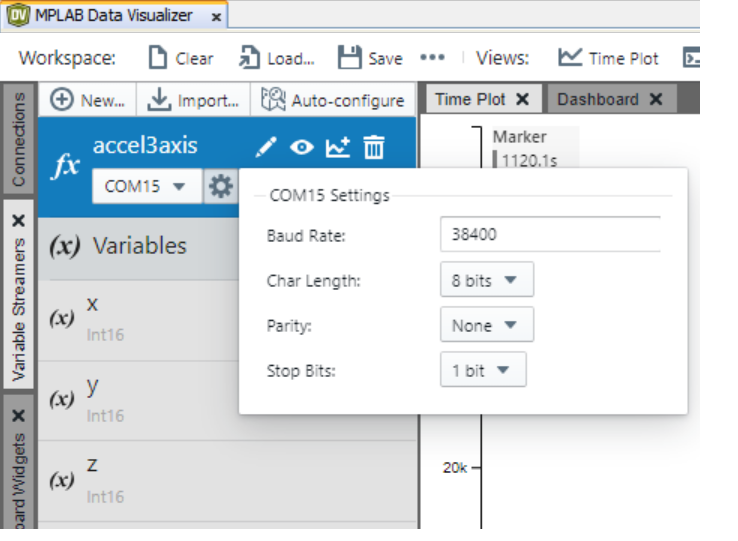The height and width of the screenshot is (541, 738).
Task: Select the z Int16 variable
Action: point(227,481)
